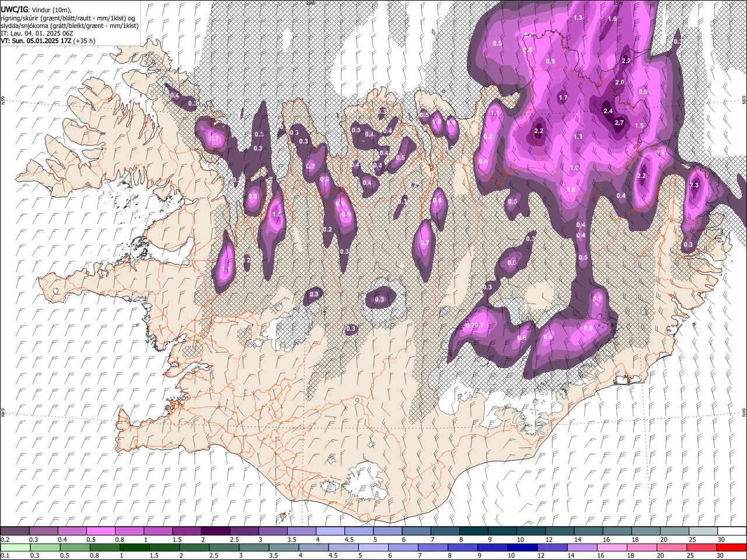Click the '0.1' label in the rain legend
747x560 pixels.
click(5, 555)
